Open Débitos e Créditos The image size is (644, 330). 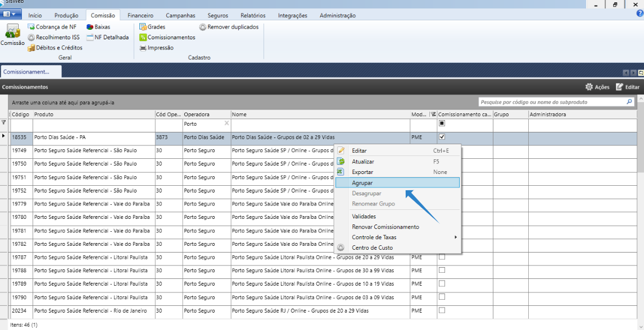coord(55,48)
